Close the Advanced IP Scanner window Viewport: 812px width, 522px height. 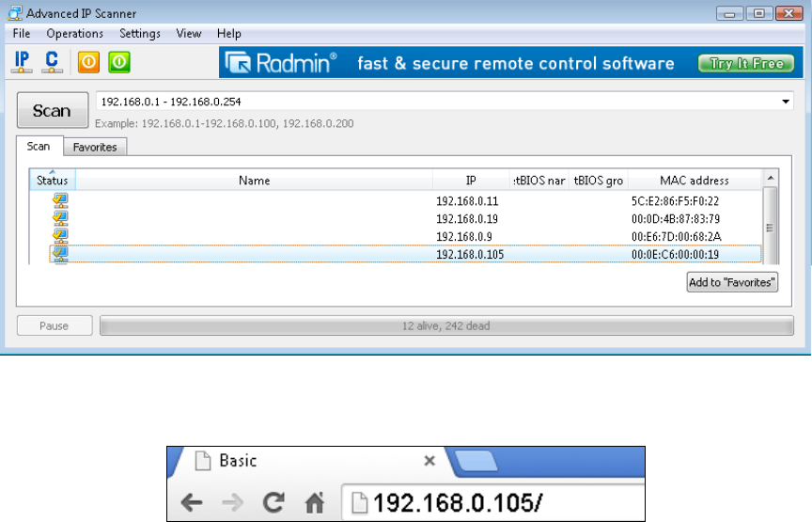pyautogui.click(x=789, y=13)
